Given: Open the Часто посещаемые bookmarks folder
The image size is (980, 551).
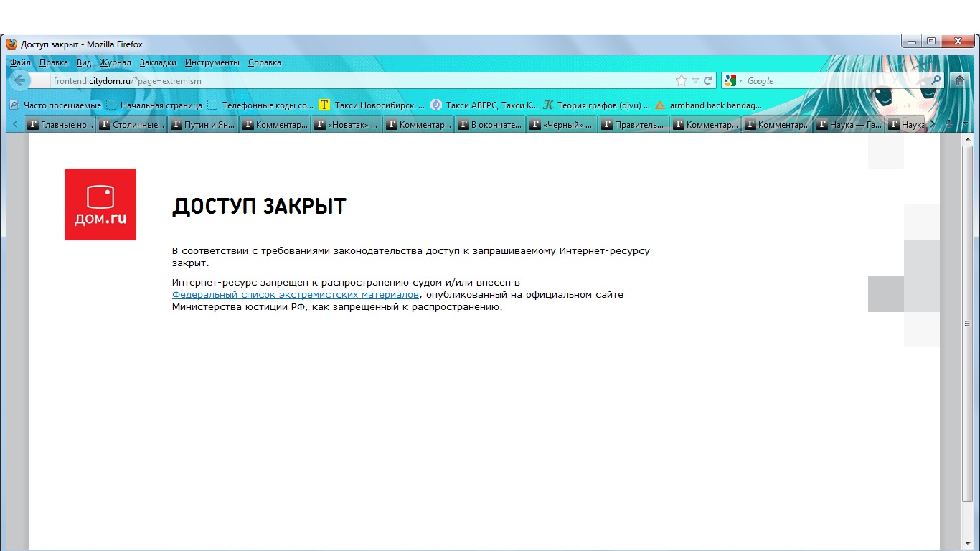Looking at the screenshot, I should (x=55, y=105).
